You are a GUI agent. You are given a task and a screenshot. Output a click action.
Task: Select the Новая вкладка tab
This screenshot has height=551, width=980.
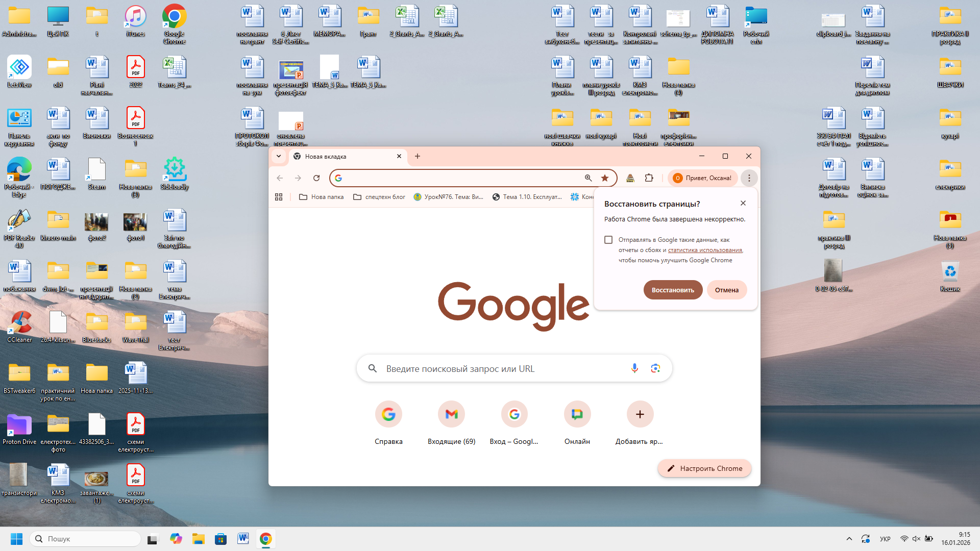coord(342,157)
